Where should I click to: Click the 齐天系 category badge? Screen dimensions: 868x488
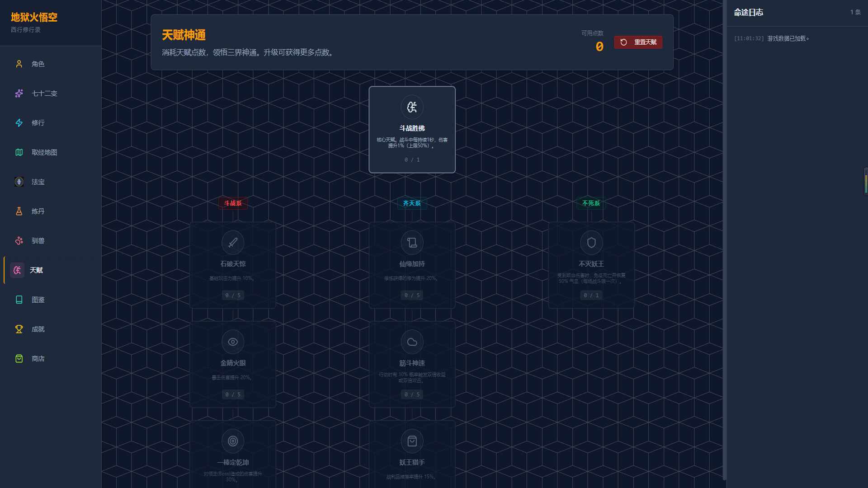(x=412, y=203)
